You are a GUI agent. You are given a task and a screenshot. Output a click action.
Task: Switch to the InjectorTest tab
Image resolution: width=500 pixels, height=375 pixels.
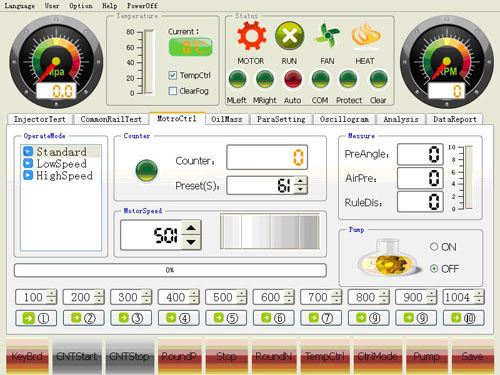pos(40,119)
